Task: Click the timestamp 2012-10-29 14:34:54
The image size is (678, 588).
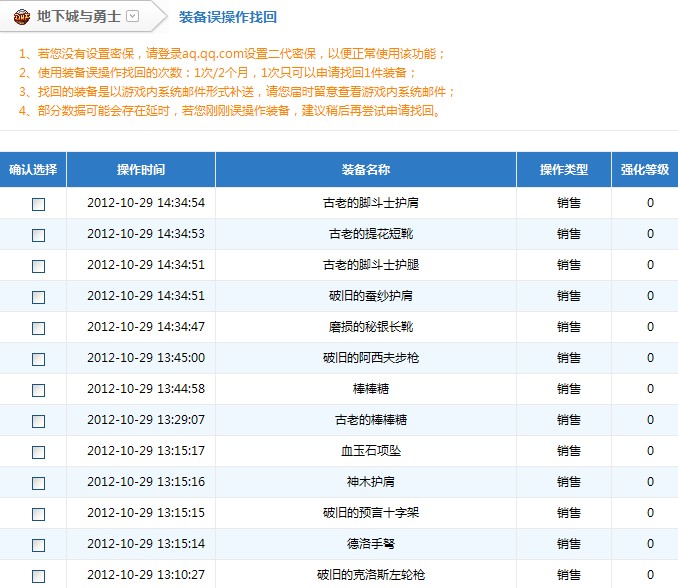Action: coord(146,202)
